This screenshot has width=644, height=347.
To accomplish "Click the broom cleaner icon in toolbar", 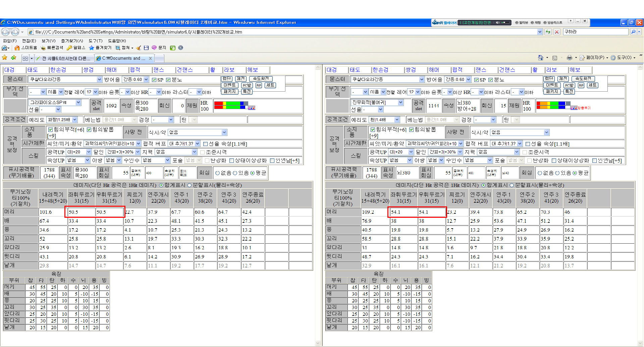I will (138, 48).
